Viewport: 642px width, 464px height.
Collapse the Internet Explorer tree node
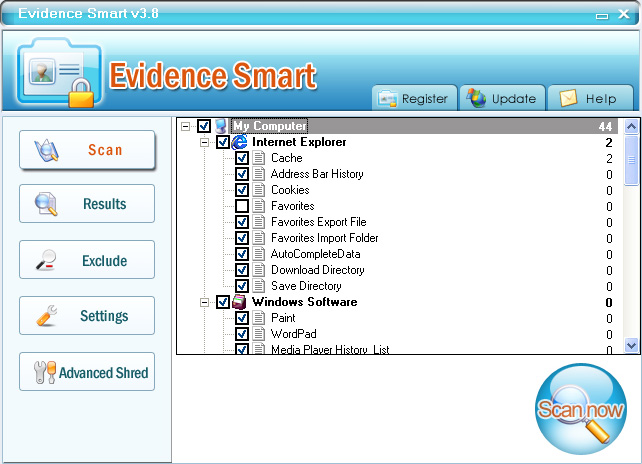[x=204, y=143]
